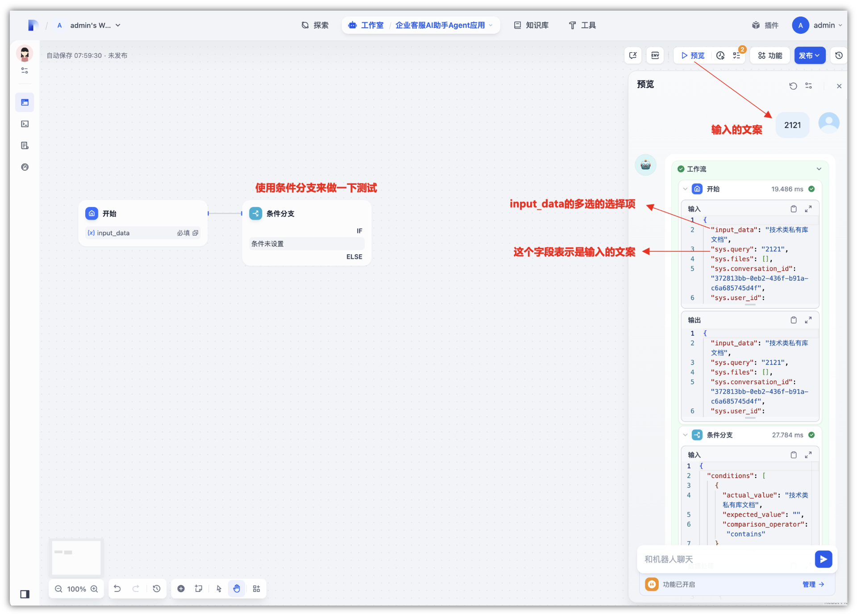Click the canvas minimap thumbnail
Screen dimensions: 857x616
click(x=76, y=558)
